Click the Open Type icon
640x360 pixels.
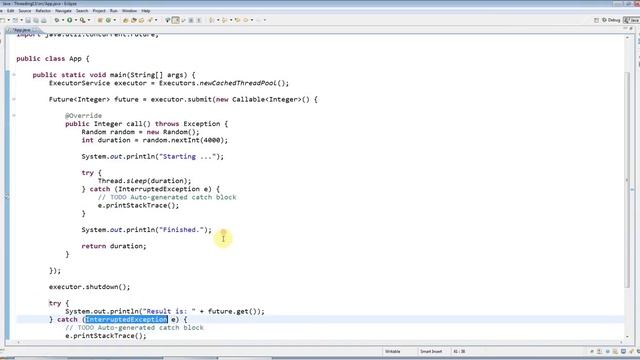coord(125,20)
